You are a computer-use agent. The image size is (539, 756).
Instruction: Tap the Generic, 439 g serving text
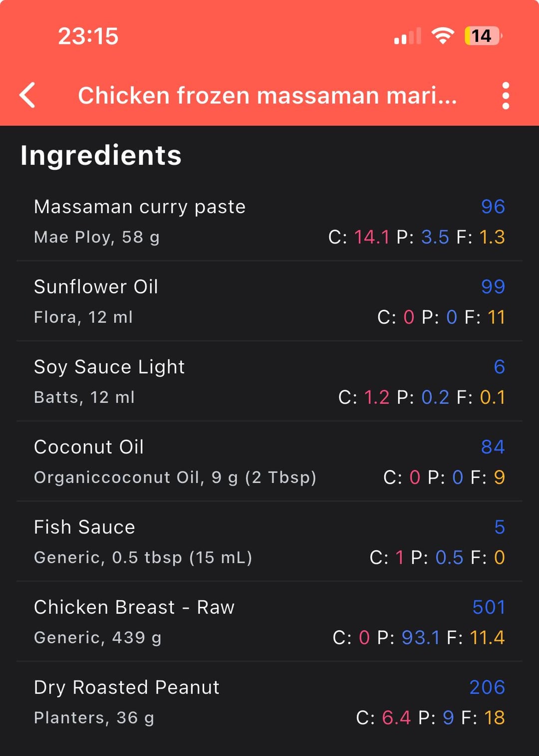[97, 638]
